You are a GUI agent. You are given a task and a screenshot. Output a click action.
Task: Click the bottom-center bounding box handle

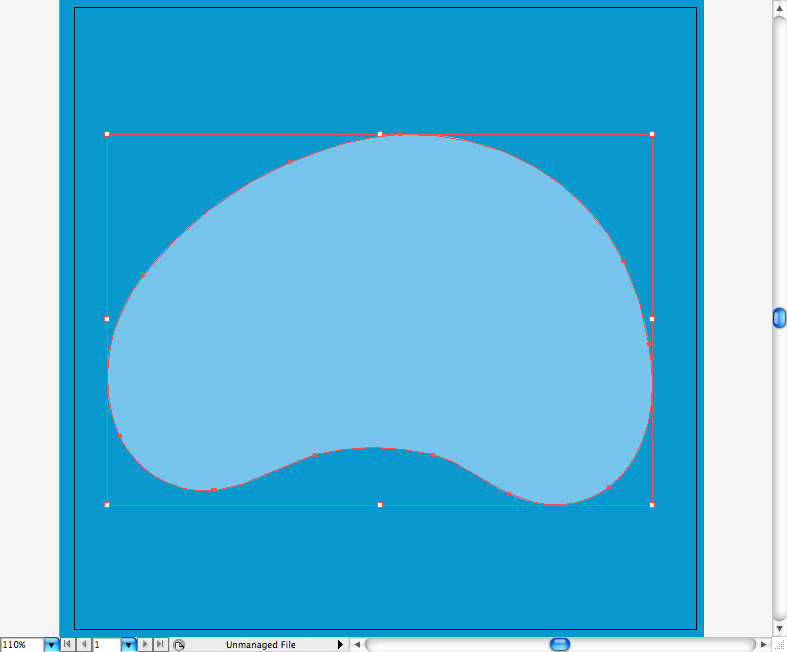pyautogui.click(x=380, y=505)
